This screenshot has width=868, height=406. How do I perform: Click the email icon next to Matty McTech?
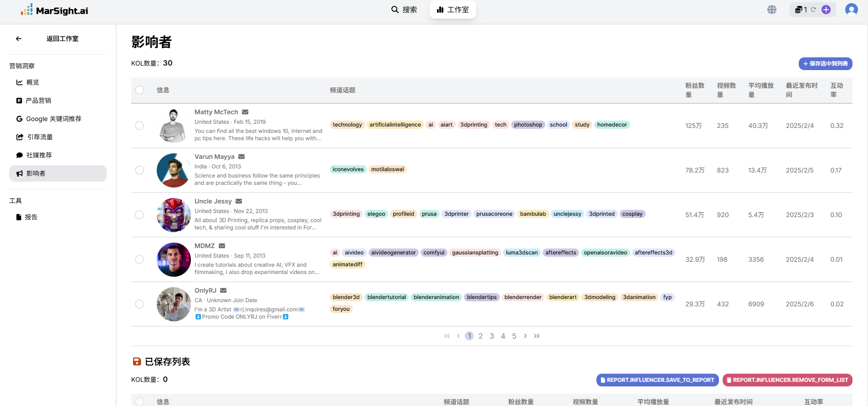245,112
